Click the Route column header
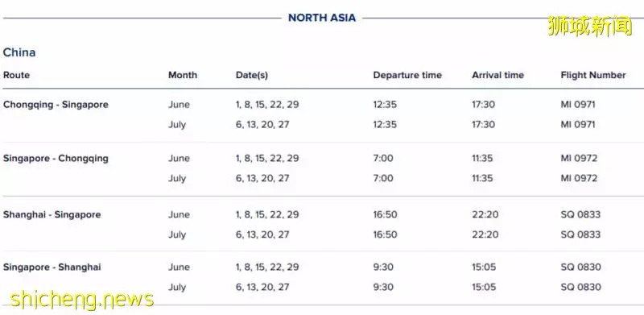The image size is (644, 315). coord(16,75)
